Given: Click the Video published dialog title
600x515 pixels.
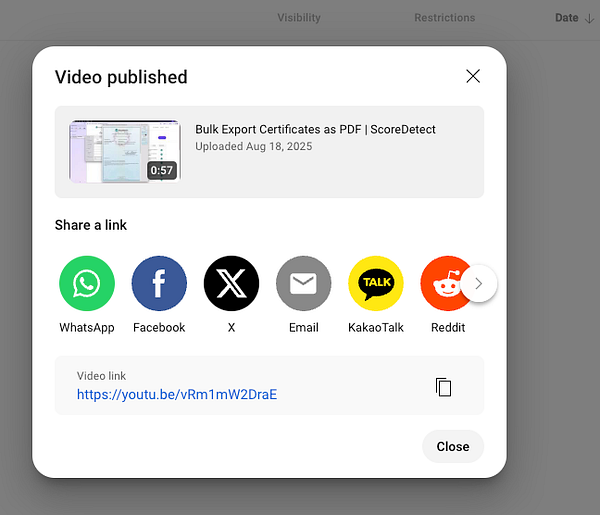Looking at the screenshot, I should [x=121, y=77].
